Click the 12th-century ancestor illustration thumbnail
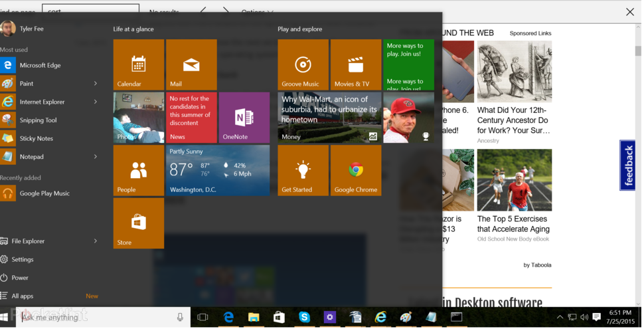644x331 pixels. click(515, 72)
